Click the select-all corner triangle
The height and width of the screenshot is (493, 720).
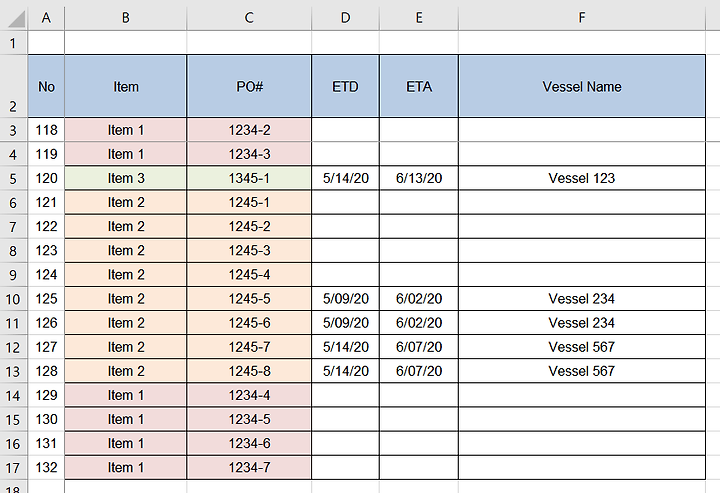[x=14, y=18]
